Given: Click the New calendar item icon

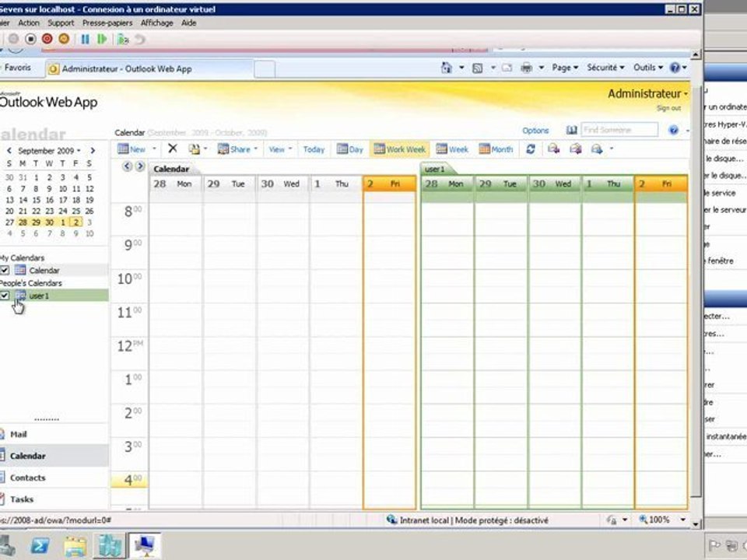Looking at the screenshot, I should pyautogui.click(x=123, y=149).
